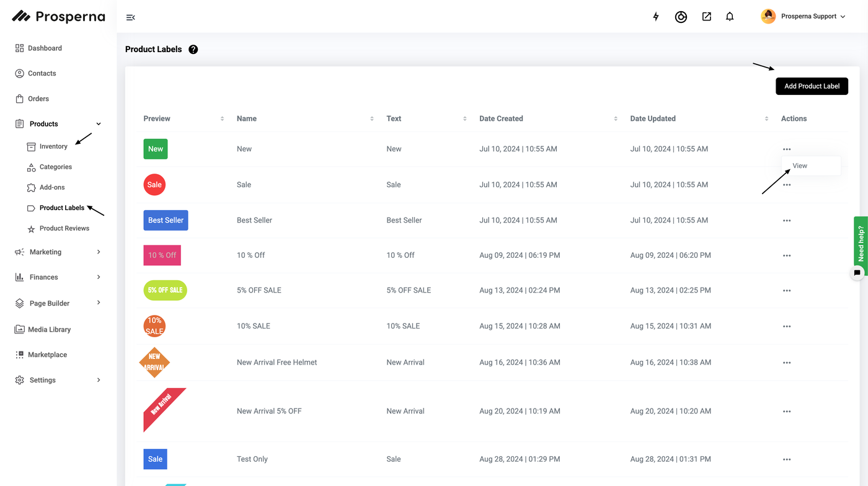Click the external link icon in header
The width and height of the screenshot is (868, 486).
pos(706,17)
